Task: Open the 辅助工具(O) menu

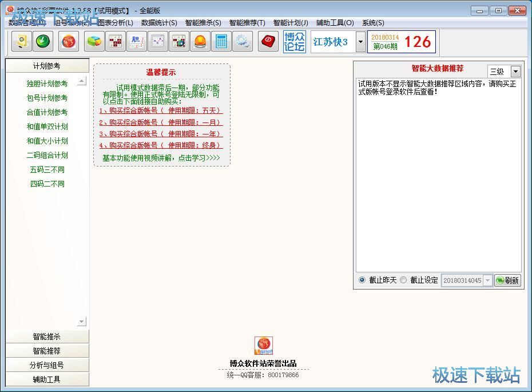Action: [x=335, y=23]
